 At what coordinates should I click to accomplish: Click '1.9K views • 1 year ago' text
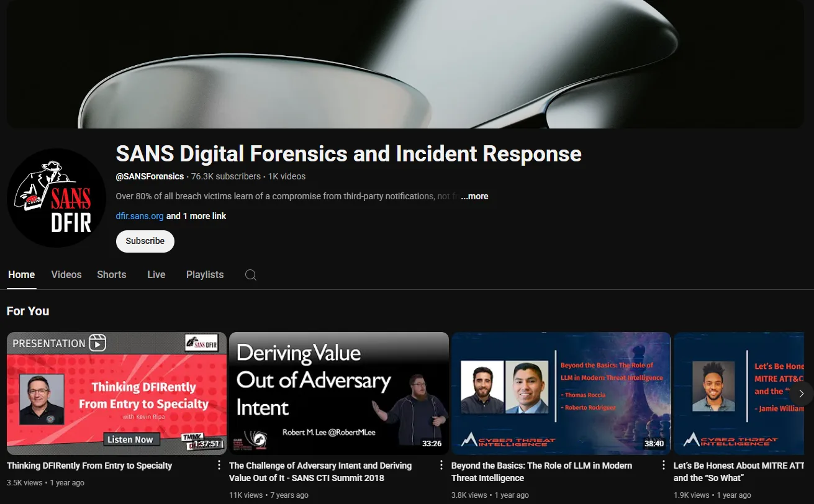point(712,495)
